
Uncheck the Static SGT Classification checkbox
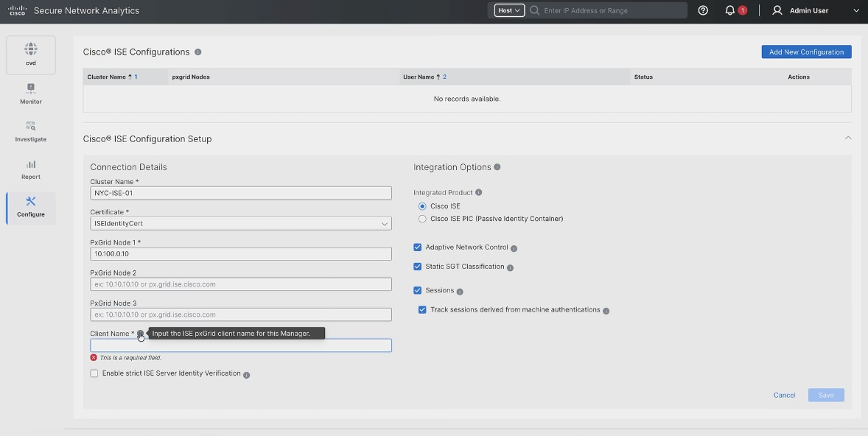point(417,267)
